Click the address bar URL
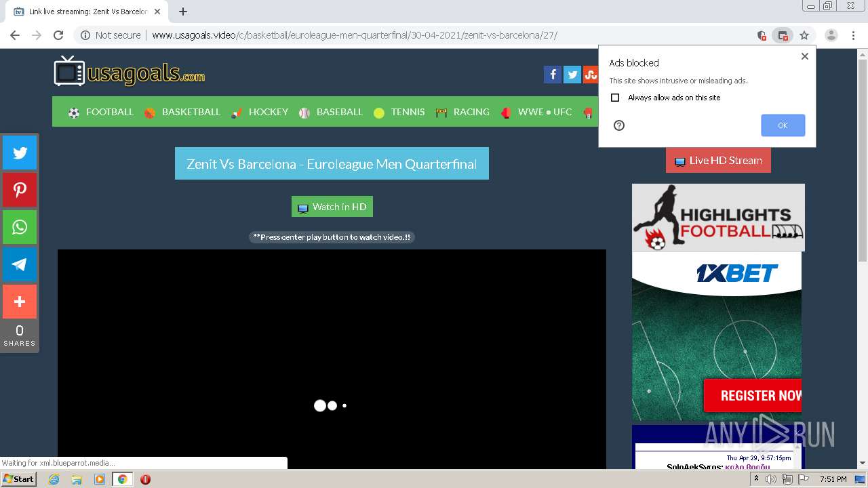868x488 pixels. [354, 35]
